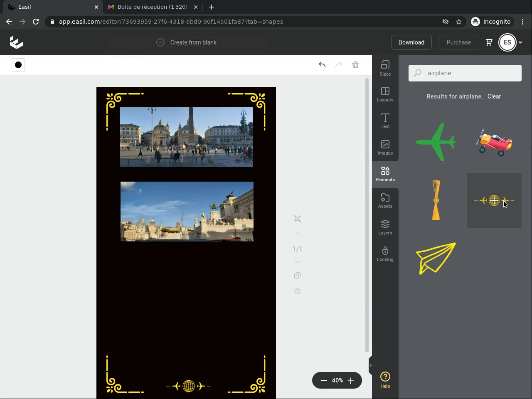Select the Elements panel
532x399 pixels.
pos(385,174)
